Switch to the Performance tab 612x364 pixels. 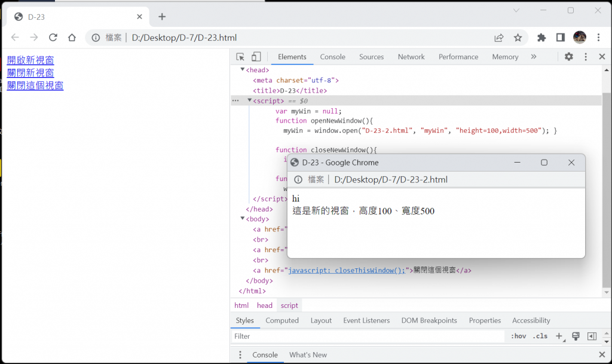coord(458,57)
